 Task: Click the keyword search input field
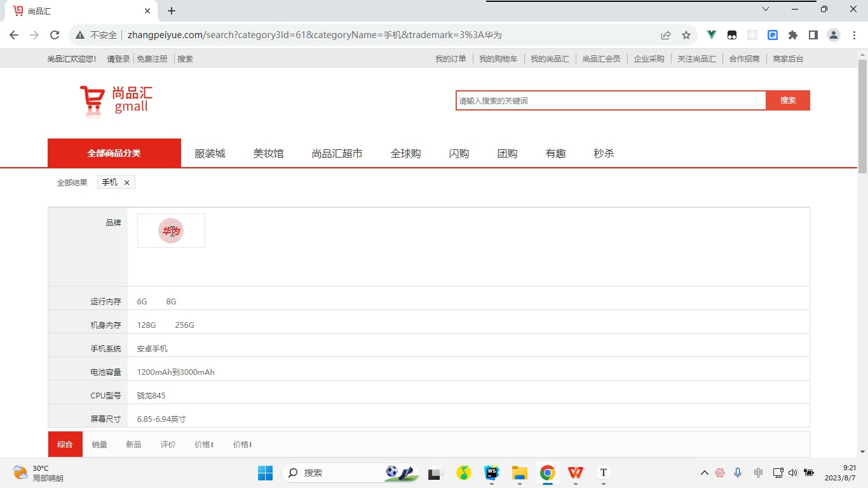click(x=611, y=100)
